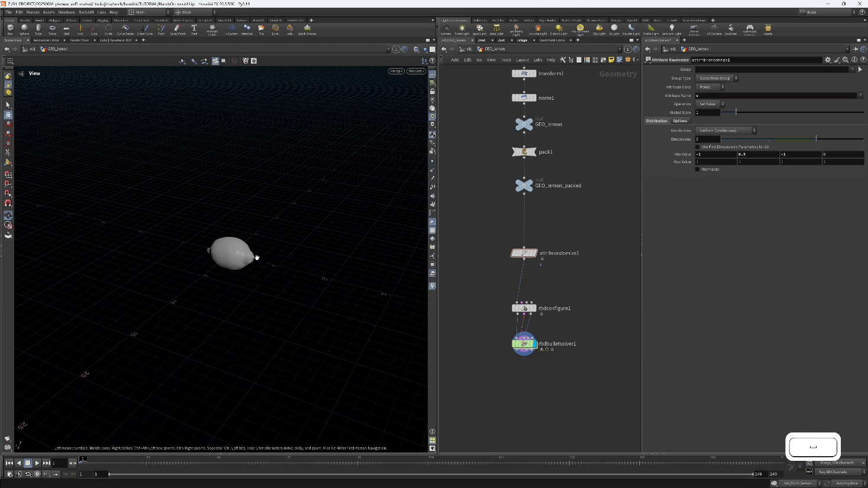
Task: Click the pack1 node icon
Action: coord(524,152)
